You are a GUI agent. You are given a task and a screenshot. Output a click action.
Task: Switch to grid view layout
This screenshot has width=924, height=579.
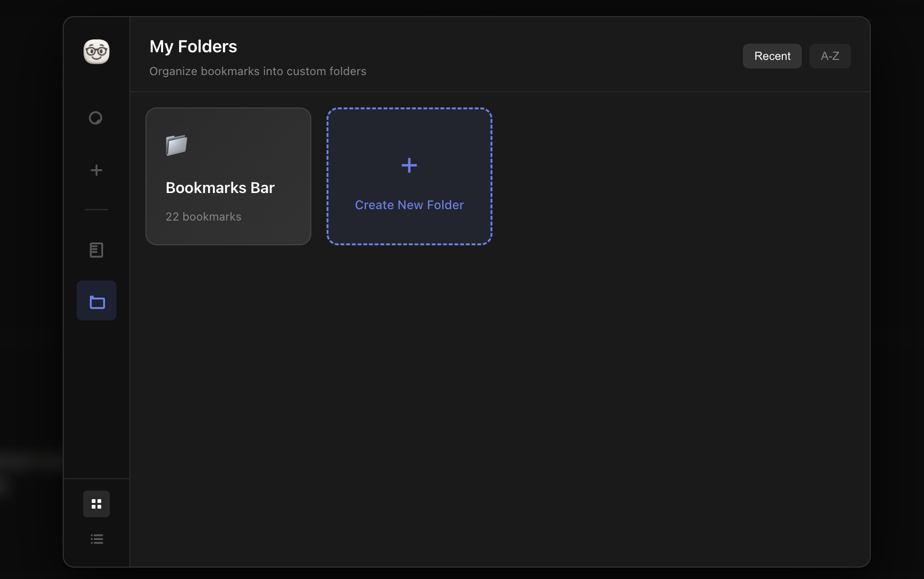(96, 504)
